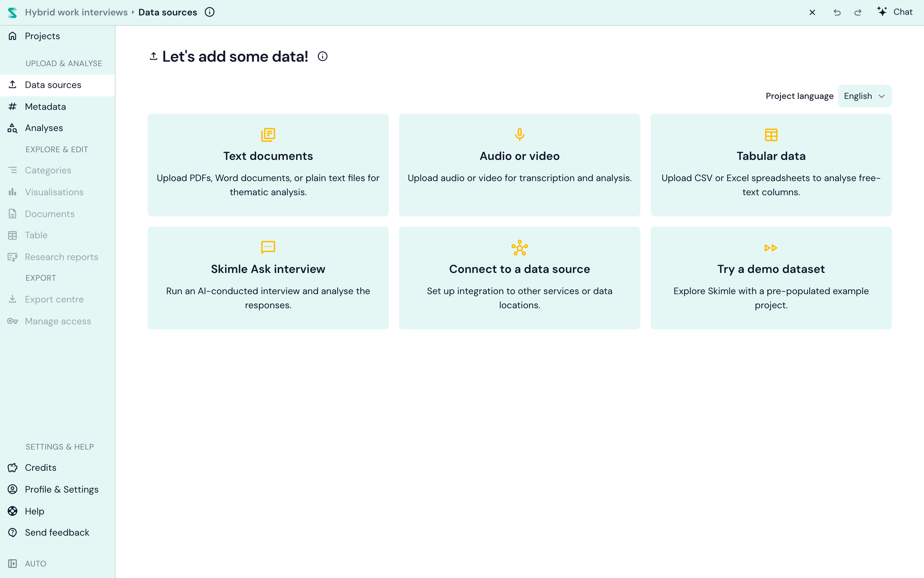The height and width of the screenshot is (578, 924).
Task: Click the Text documents card title
Action: coord(268,156)
